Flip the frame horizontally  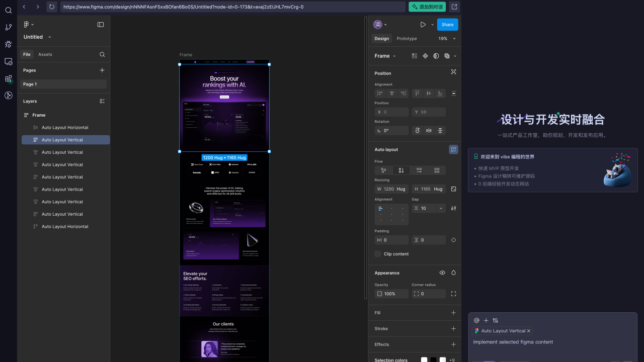point(429,131)
